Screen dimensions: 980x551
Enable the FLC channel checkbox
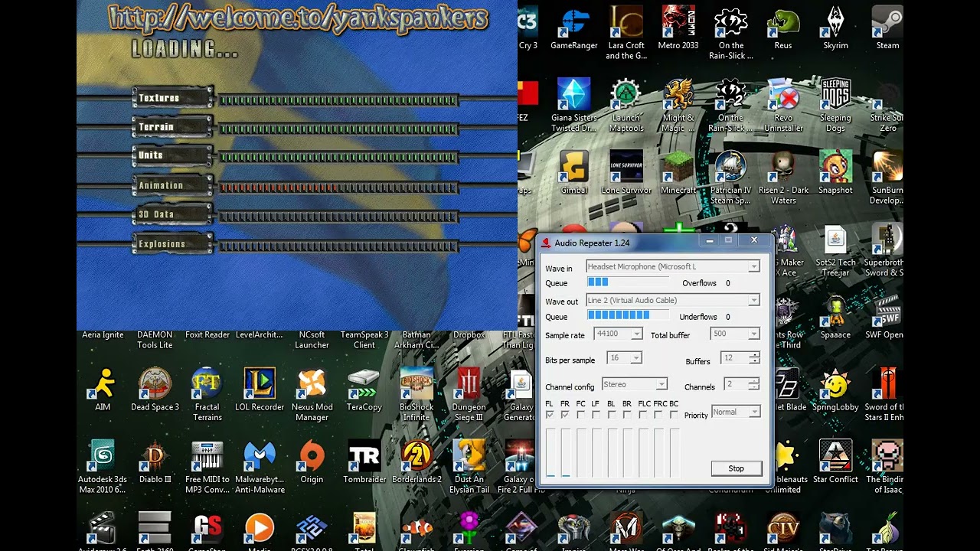[x=642, y=414]
